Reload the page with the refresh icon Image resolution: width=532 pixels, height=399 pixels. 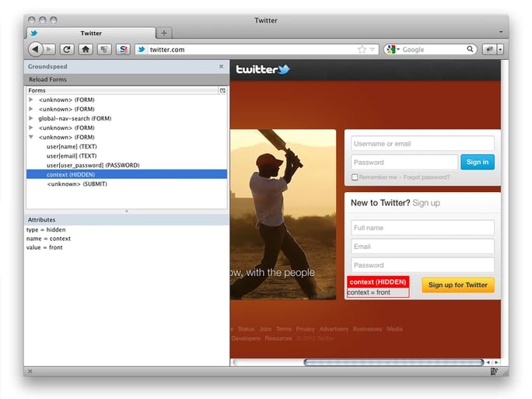click(67, 49)
